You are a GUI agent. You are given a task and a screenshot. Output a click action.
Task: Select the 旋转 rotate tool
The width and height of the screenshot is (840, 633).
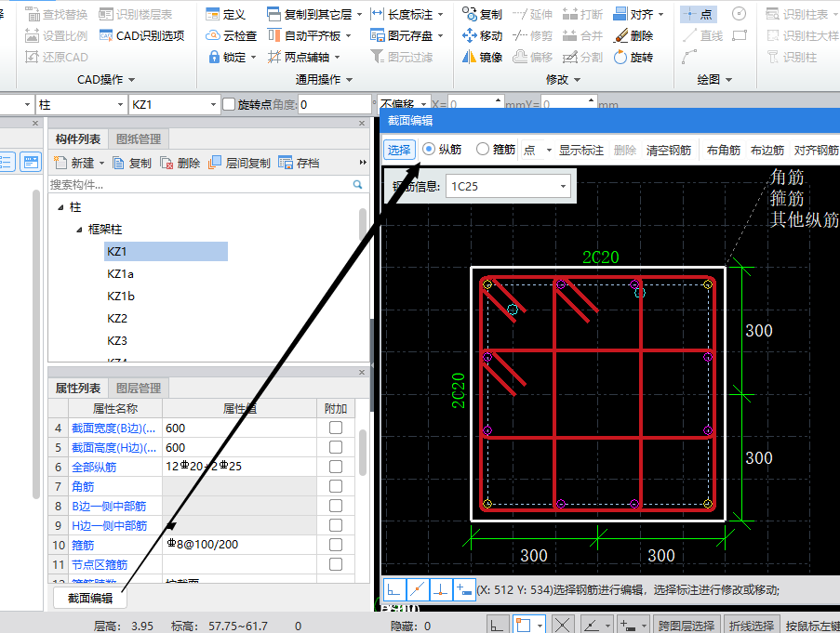(633, 57)
